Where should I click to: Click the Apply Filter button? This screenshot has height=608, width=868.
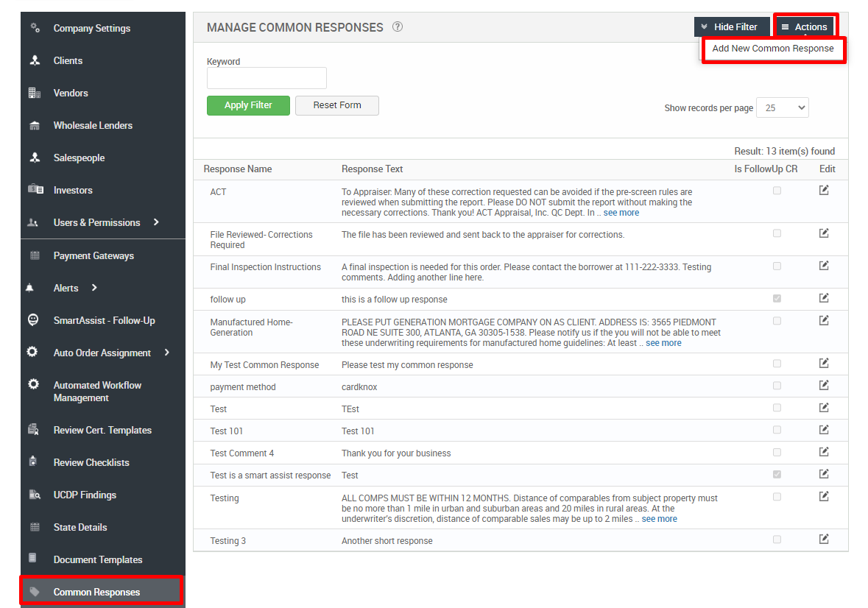point(248,105)
